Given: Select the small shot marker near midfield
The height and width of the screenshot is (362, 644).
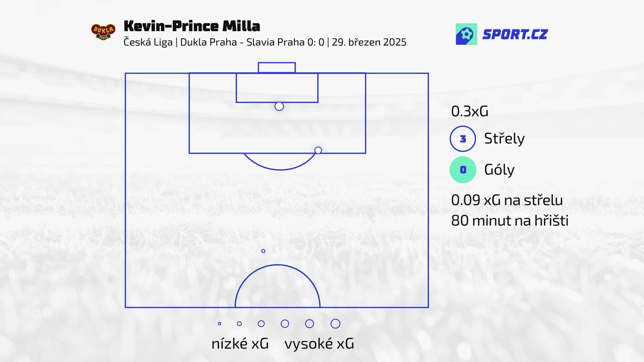Looking at the screenshot, I should click(263, 251).
